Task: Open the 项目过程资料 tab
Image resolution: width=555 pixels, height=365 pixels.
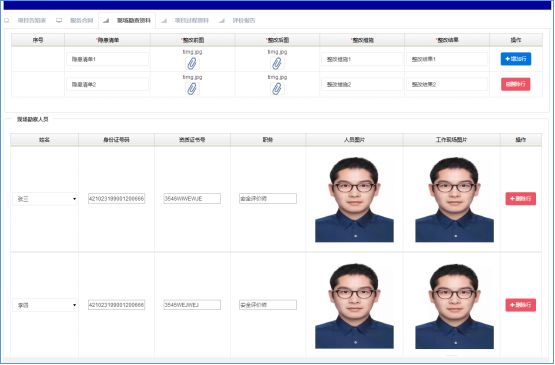Action: [191, 21]
